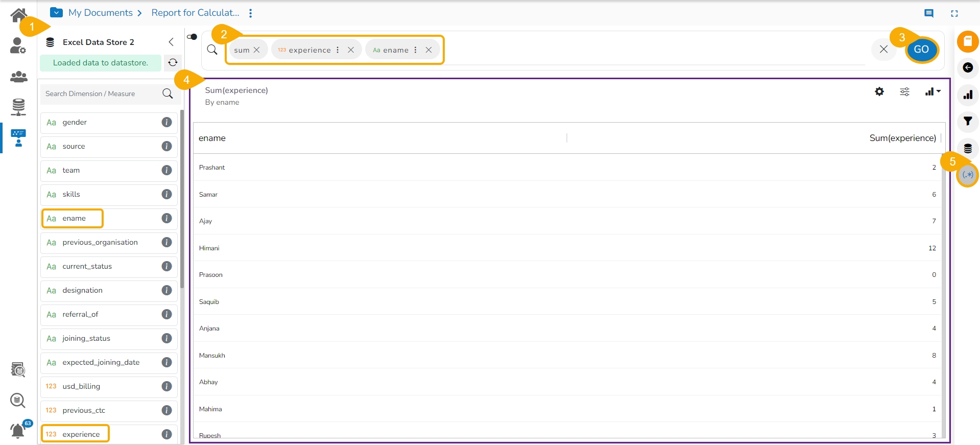Open the calculated field formula icon
Screen dimensions: 980x445
[x=967, y=175]
